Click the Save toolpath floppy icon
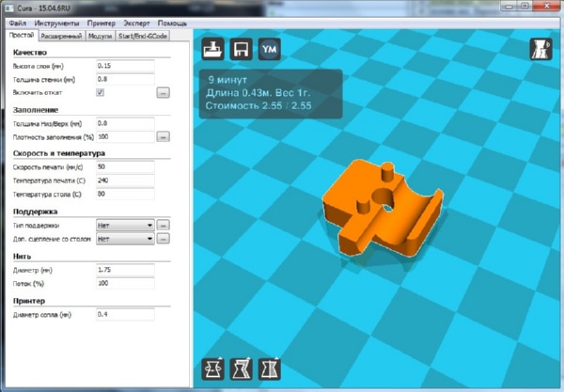This screenshot has height=392, width=564. tap(241, 49)
